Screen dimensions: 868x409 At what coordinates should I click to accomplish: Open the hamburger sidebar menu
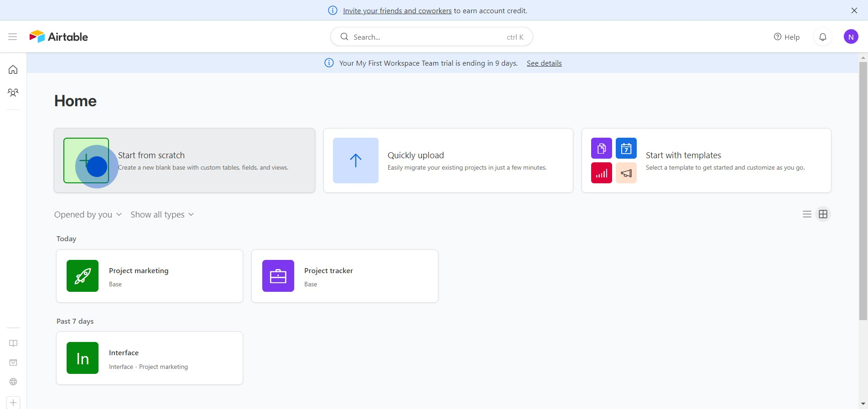tap(12, 37)
